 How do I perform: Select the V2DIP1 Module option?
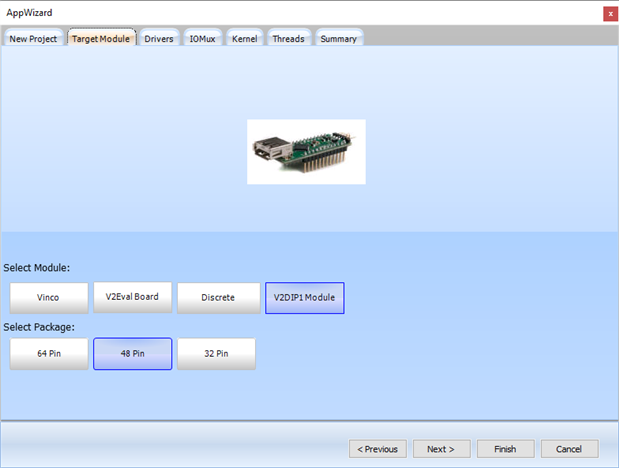(305, 297)
